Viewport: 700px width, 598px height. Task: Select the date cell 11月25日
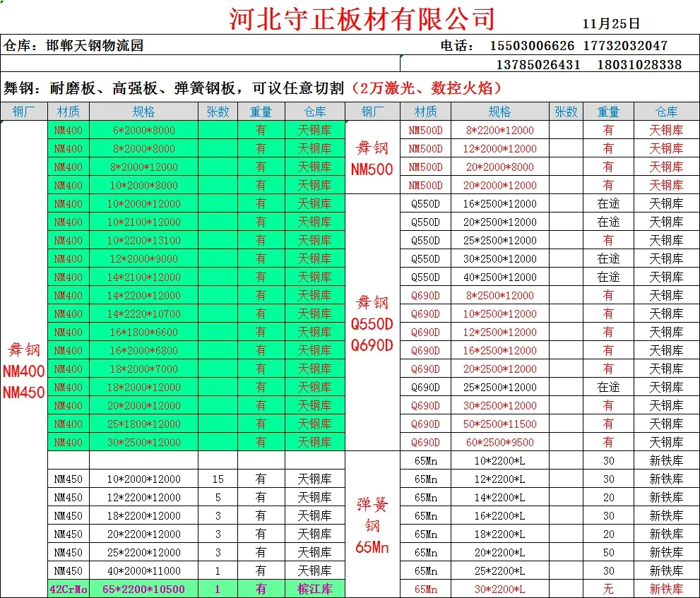611,24
